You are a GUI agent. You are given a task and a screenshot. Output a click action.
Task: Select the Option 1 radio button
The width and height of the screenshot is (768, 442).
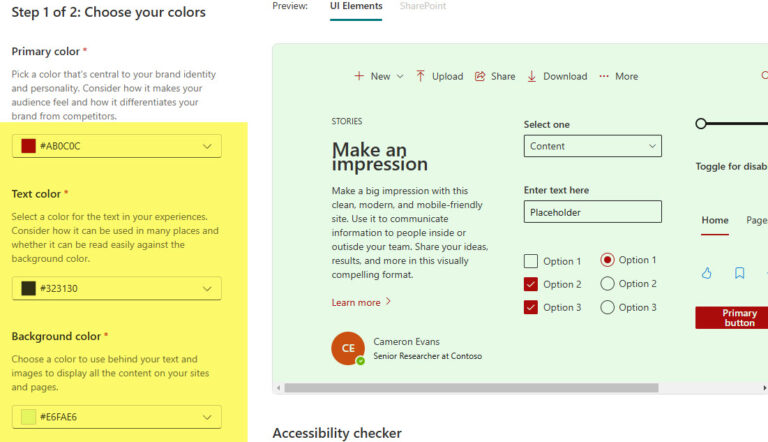[x=607, y=260]
